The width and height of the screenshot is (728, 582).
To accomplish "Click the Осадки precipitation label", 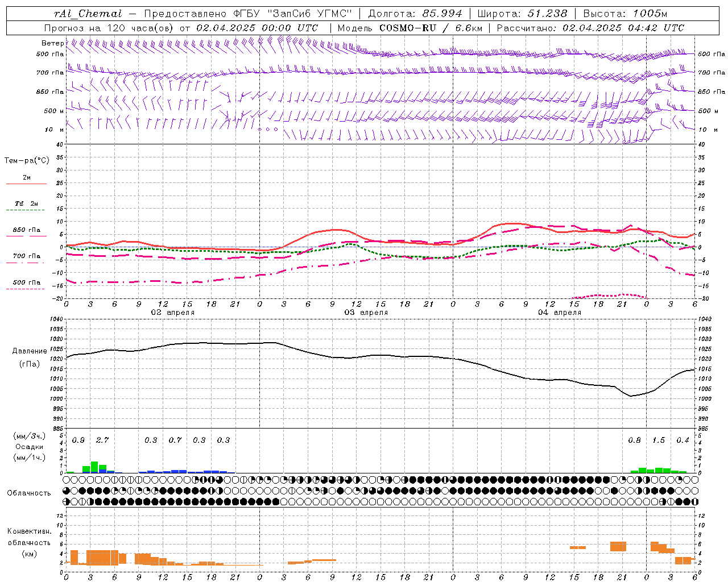I will click(29, 447).
